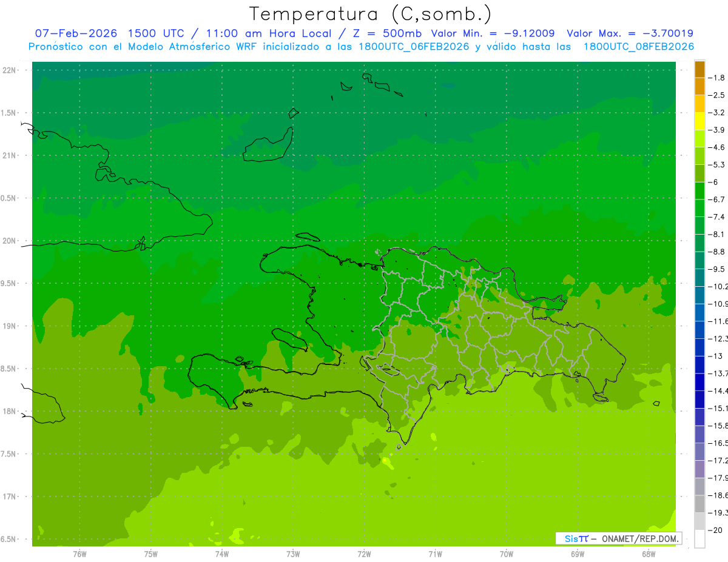The image size is (728, 562).
Task: Click the '68W' longitude label
Action: (x=649, y=554)
